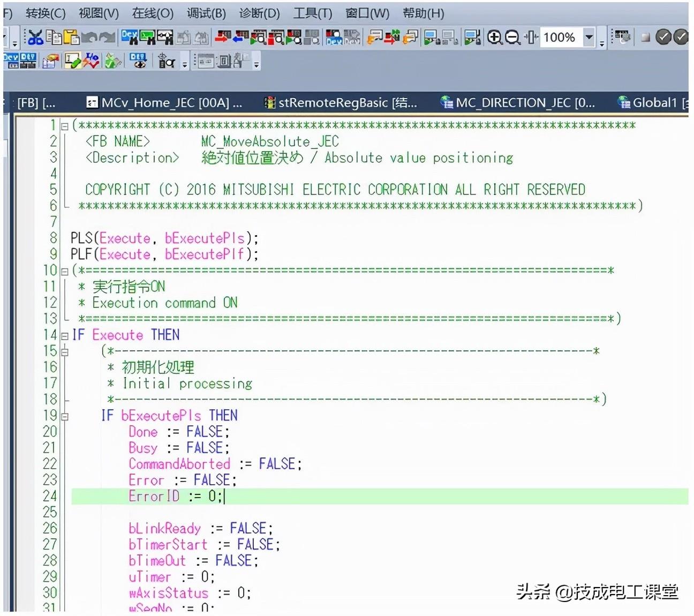Click the Copy icon in toolbar
The image size is (694, 616).
54,37
